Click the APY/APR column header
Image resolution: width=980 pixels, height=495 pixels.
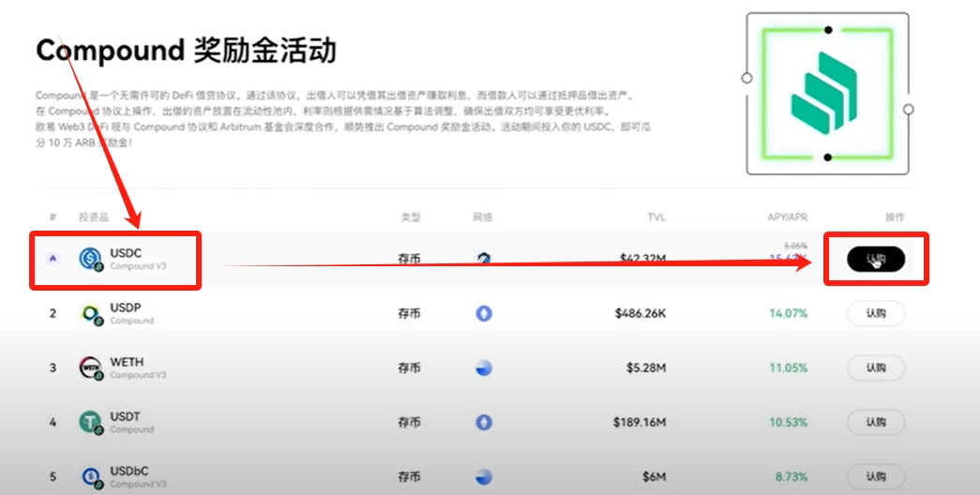[788, 217]
